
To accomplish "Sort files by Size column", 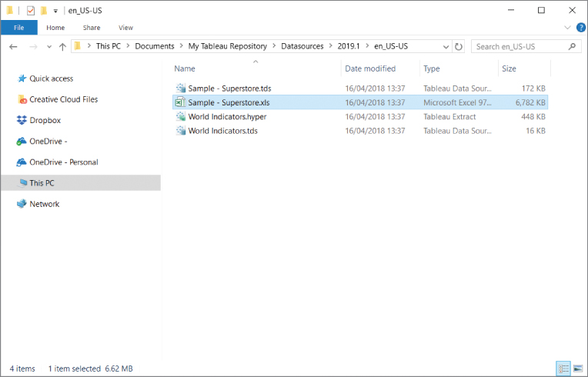I will coord(509,68).
